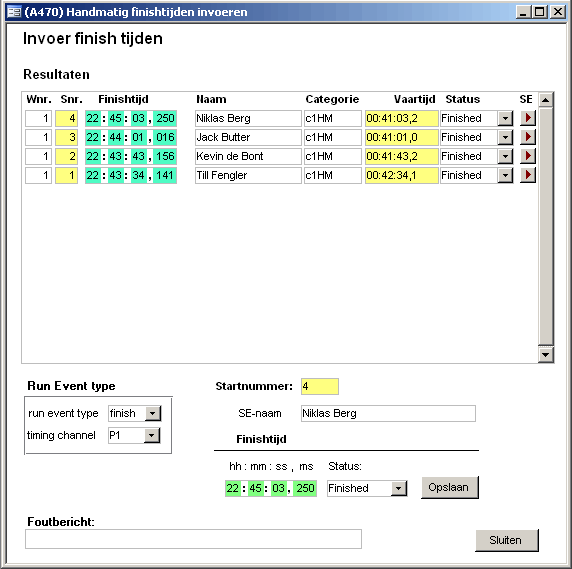The height and width of the screenshot is (569, 572).
Task: Open the Finishtijd Status dropdown beside Opslaan
Action: [399, 488]
